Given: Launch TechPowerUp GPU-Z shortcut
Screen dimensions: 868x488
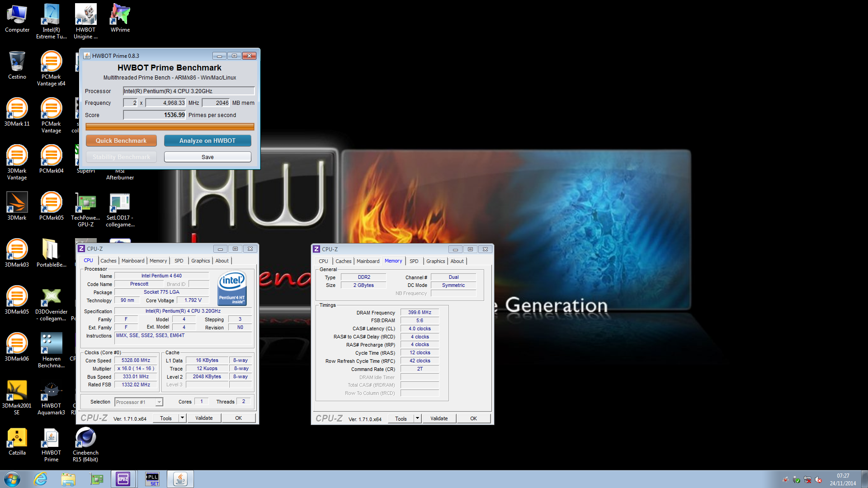Looking at the screenshot, I should click(x=85, y=210).
